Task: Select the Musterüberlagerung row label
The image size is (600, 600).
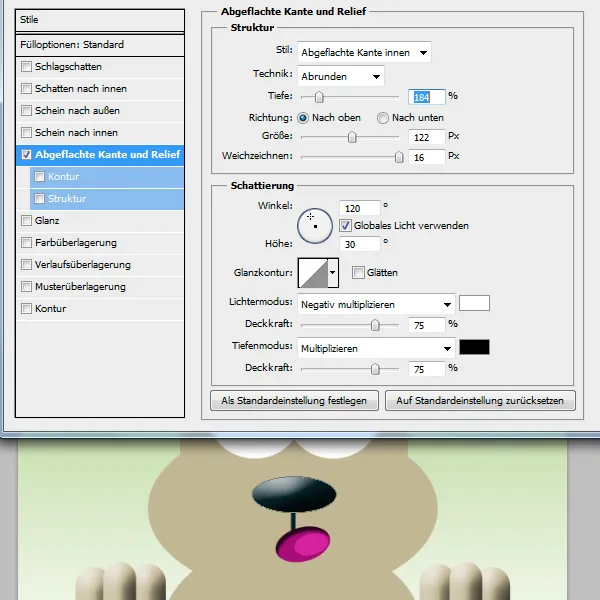Action: pos(80,287)
